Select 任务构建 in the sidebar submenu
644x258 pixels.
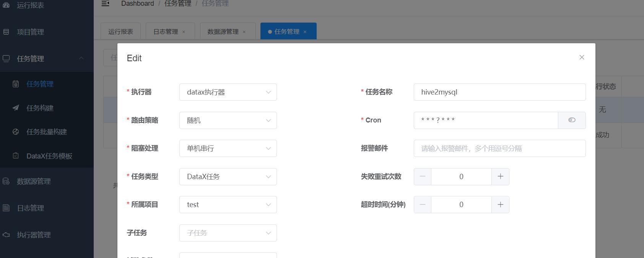coord(47,108)
